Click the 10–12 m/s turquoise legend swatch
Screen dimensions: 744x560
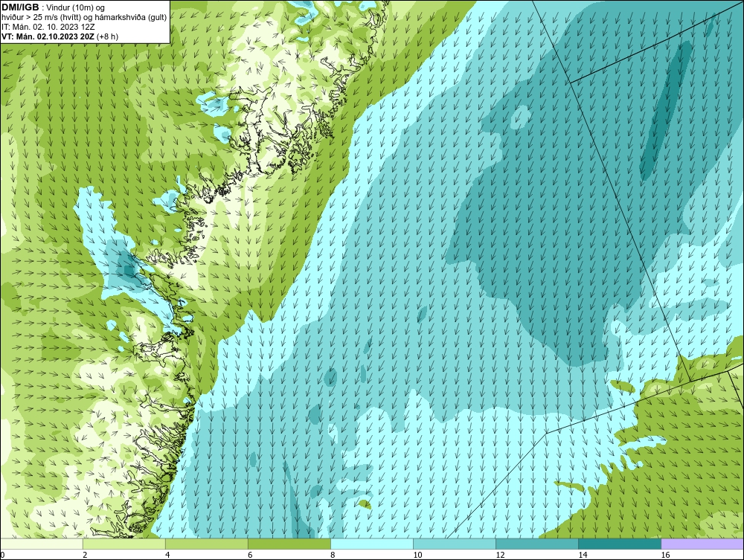tap(455, 544)
